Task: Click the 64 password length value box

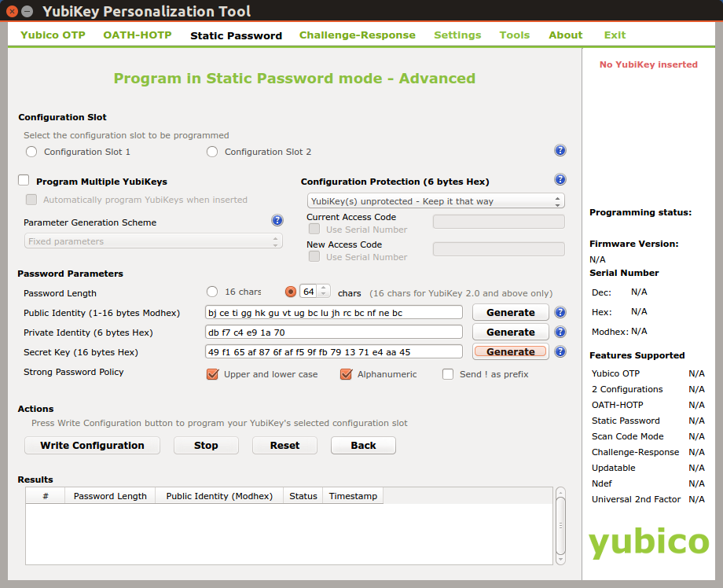Action: [309, 292]
